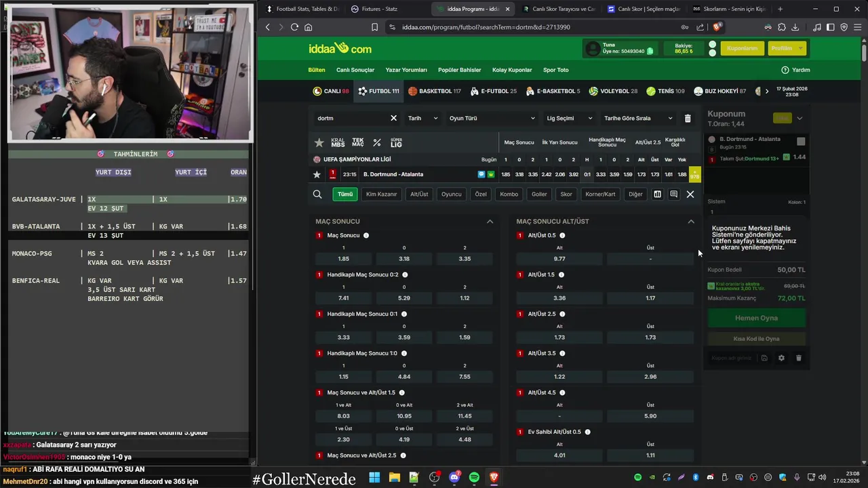
Task: Select Oyuncu market filter
Action: (451, 195)
